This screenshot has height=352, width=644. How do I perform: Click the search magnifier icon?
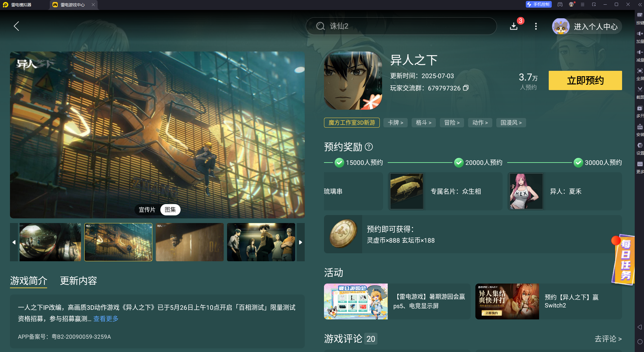click(x=320, y=26)
